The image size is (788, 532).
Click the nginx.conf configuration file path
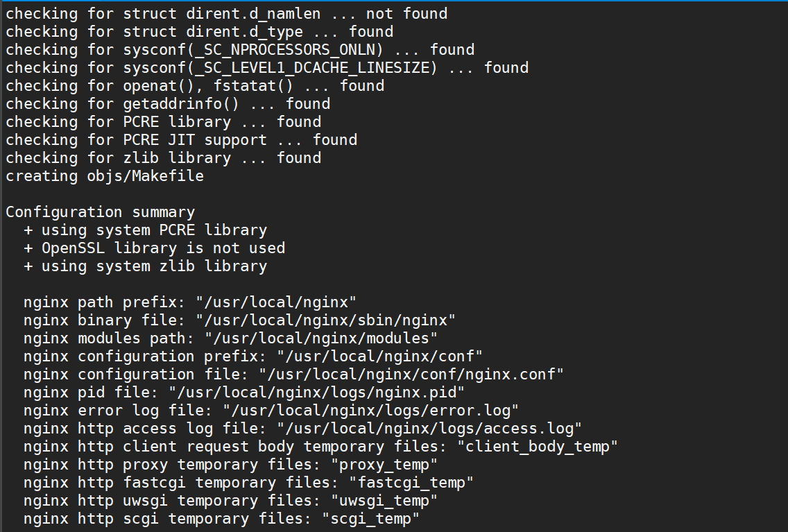(411, 375)
